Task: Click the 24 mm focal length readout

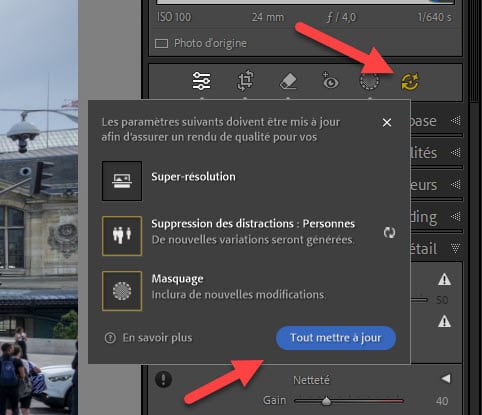Action: click(x=268, y=17)
